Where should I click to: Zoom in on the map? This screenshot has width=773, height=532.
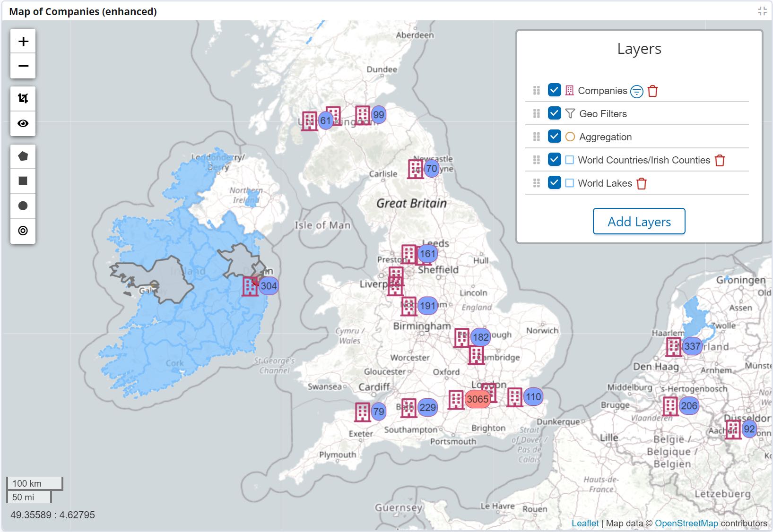[x=23, y=42]
